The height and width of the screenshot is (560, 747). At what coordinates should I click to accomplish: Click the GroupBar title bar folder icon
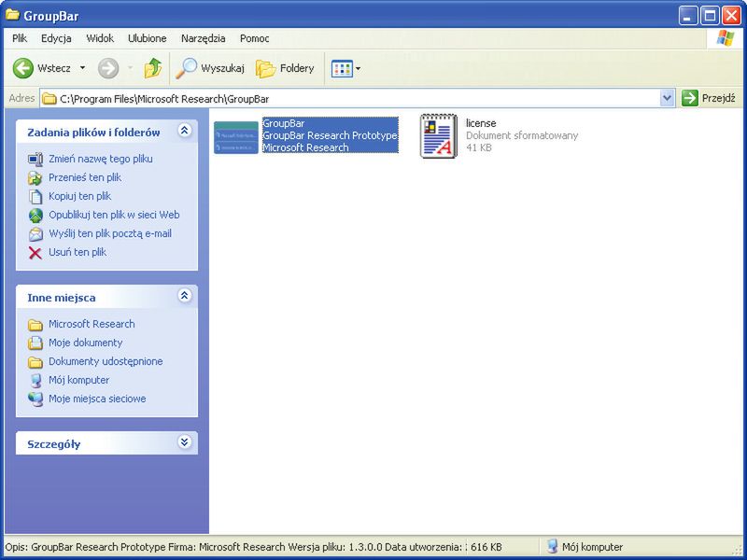pyautogui.click(x=12, y=15)
